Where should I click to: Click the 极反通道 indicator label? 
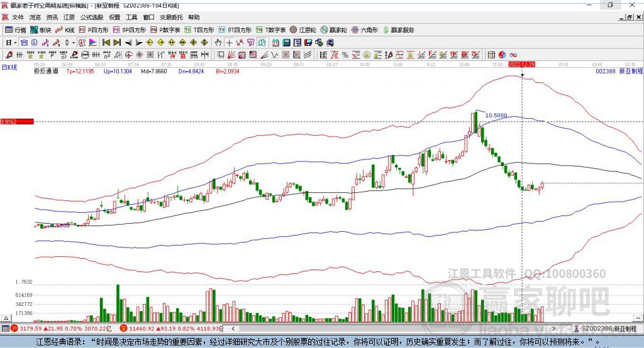pos(46,71)
